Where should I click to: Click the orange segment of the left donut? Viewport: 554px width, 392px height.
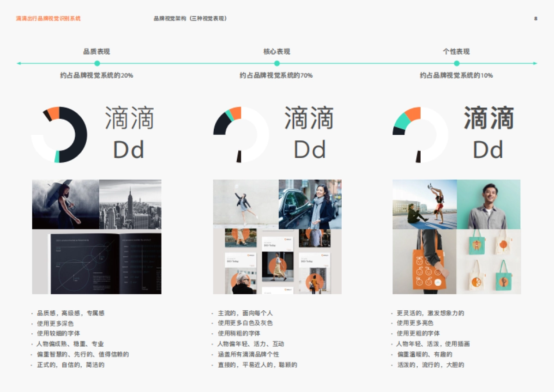(x=54, y=112)
